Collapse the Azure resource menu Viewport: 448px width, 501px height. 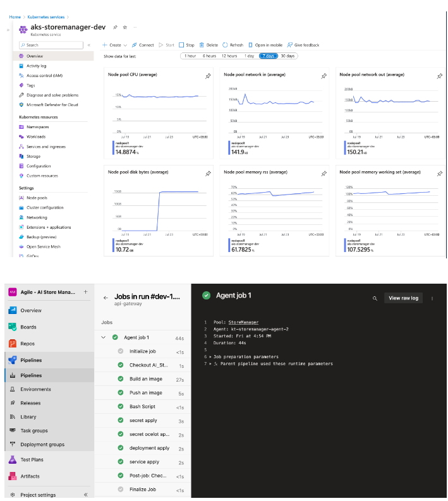point(89,45)
